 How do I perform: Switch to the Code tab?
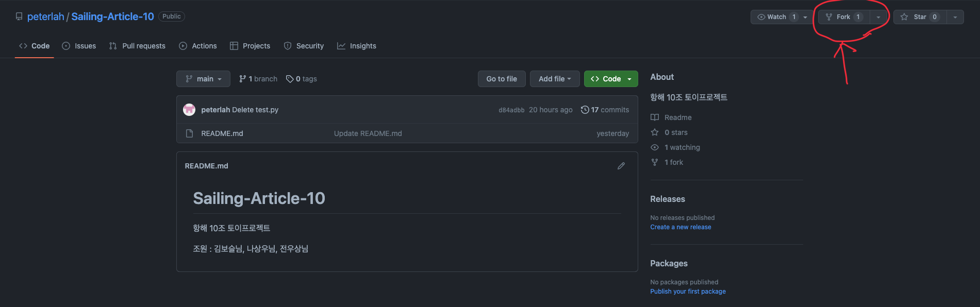point(35,46)
